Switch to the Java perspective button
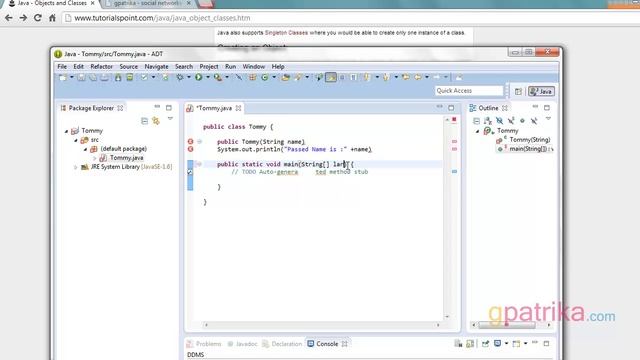The height and width of the screenshot is (360, 640). (541, 91)
